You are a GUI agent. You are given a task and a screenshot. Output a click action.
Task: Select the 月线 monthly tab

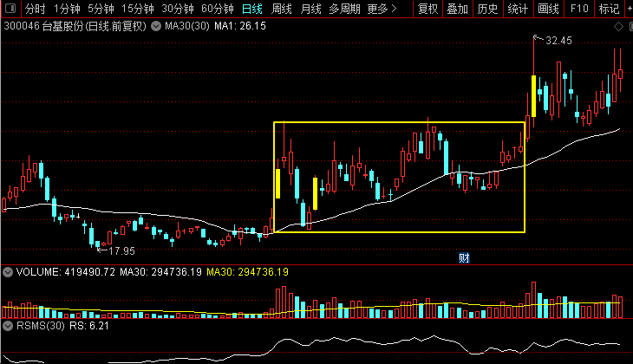click(x=310, y=9)
